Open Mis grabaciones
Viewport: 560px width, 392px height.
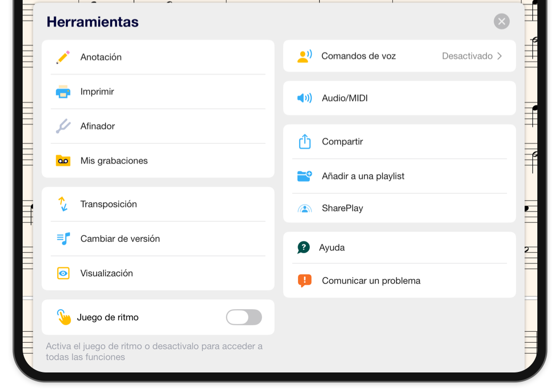pyautogui.click(x=158, y=161)
